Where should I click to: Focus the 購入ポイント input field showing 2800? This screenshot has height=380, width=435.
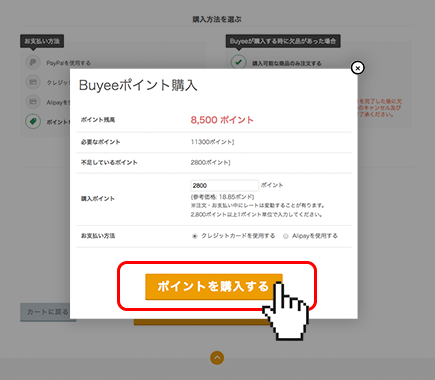224,185
